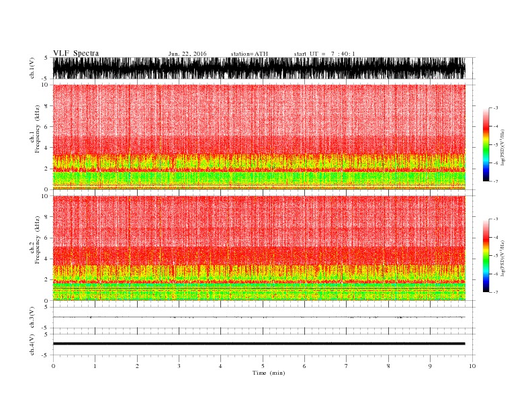Viewport: 532px width, 411px height.
Task: Click the time axis tick label "9"
Action: [430, 366]
